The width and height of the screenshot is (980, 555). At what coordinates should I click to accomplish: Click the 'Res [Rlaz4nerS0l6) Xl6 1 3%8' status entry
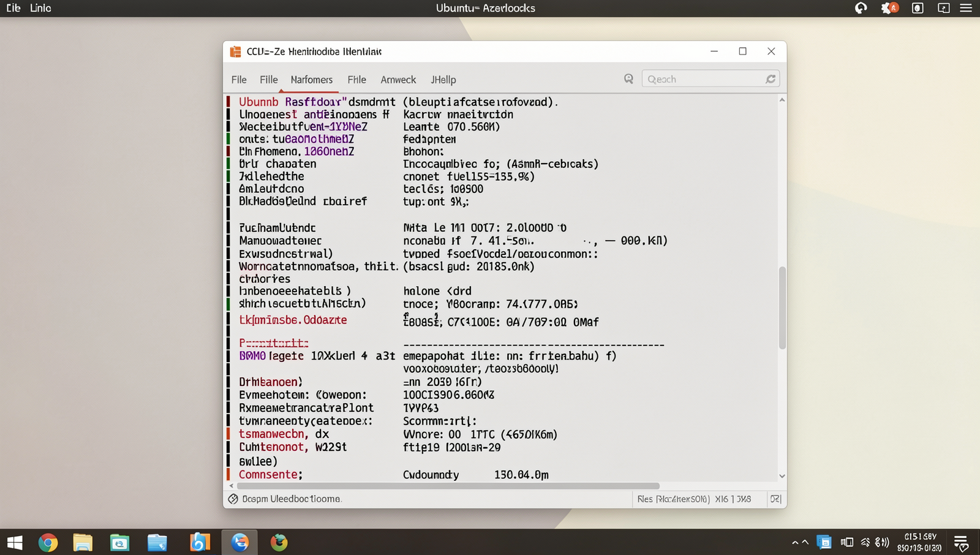coord(694,499)
